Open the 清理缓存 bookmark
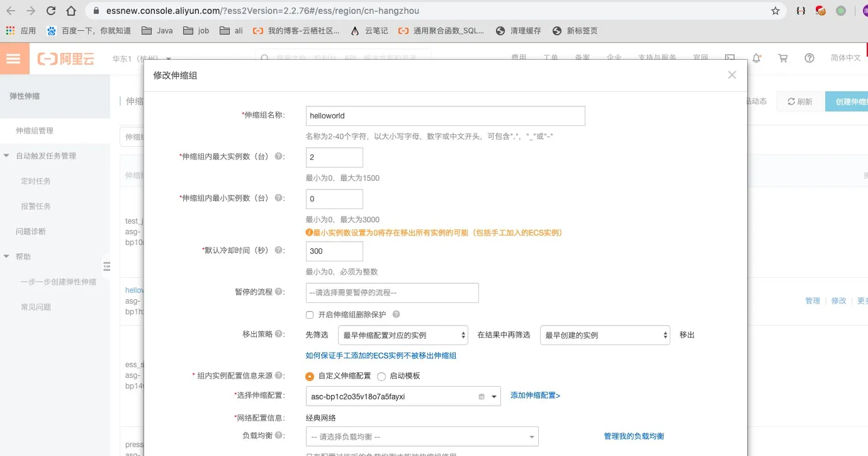868x456 pixels. 518,30
